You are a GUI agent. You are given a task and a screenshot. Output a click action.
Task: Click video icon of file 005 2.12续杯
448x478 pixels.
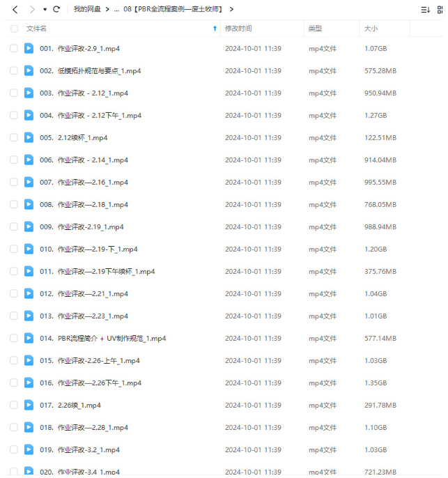coord(29,137)
